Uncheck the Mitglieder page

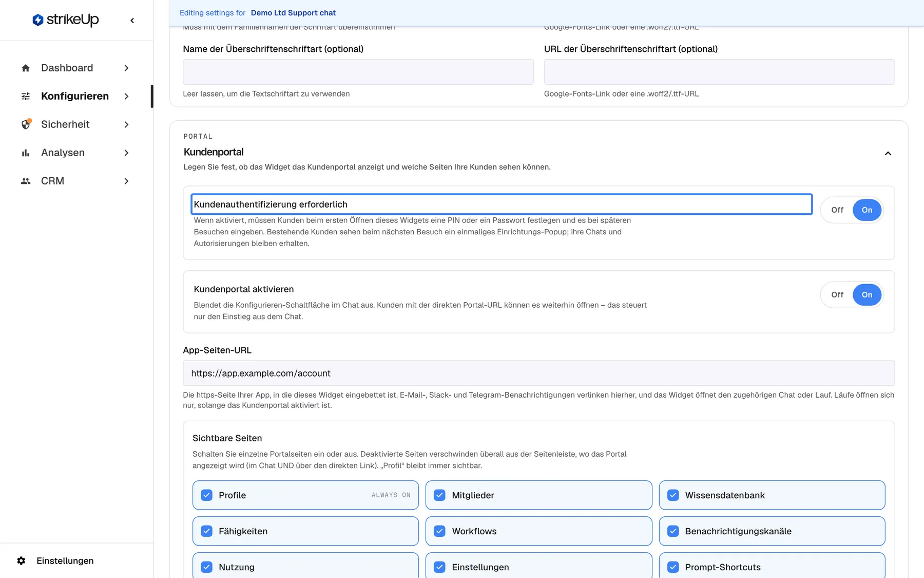[439, 495]
